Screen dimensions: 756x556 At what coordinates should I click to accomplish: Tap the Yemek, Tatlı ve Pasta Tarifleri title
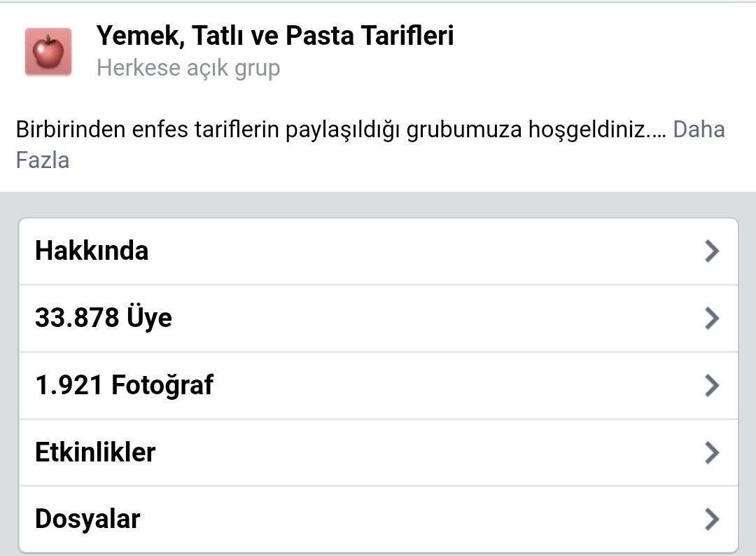pos(275,36)
